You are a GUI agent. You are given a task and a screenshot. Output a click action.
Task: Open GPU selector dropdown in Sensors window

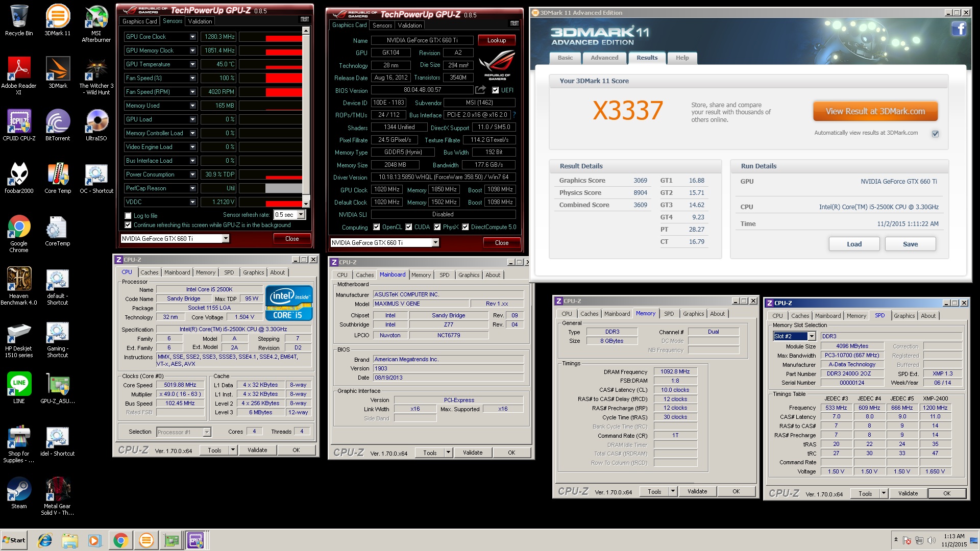click(x=226, y=238)
